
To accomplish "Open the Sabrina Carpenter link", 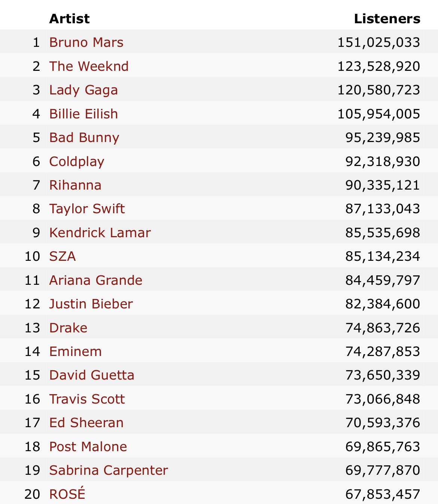I will [x=109, y=470].
